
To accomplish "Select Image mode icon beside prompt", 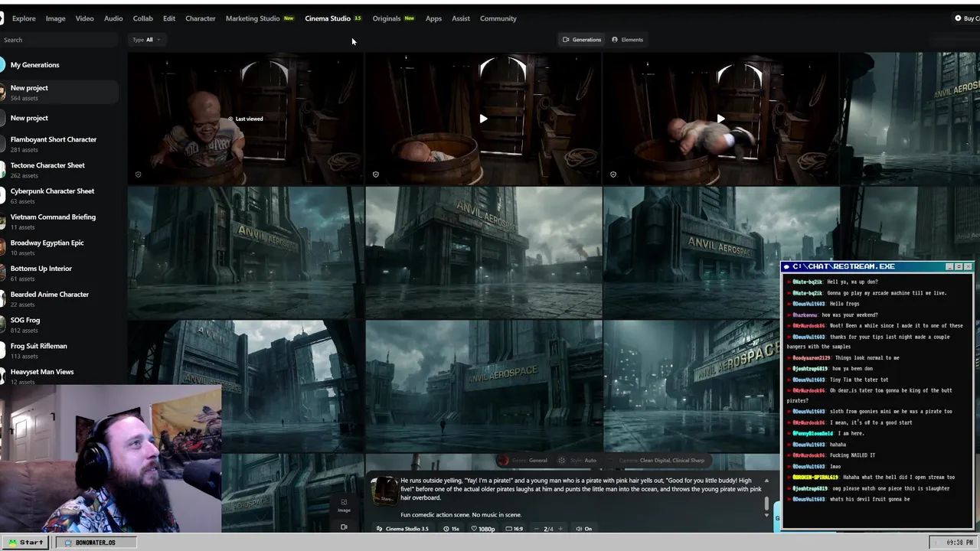I will tap(344, 505).
